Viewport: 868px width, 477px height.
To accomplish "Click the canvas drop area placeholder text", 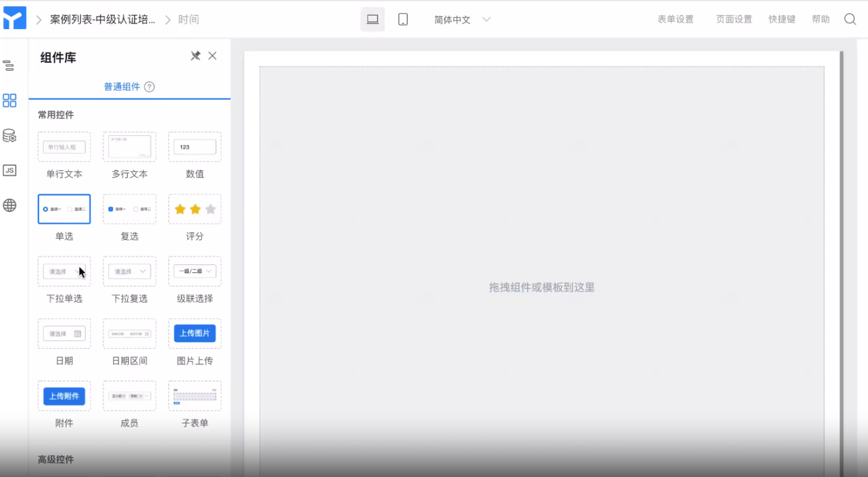I will click(542, 287).
